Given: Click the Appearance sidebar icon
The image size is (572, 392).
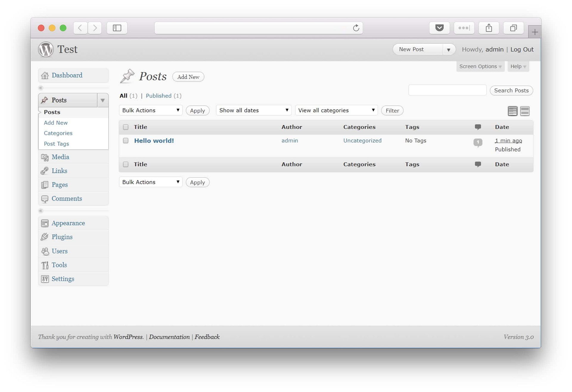Looking at the screenshot, I should 45,223.
